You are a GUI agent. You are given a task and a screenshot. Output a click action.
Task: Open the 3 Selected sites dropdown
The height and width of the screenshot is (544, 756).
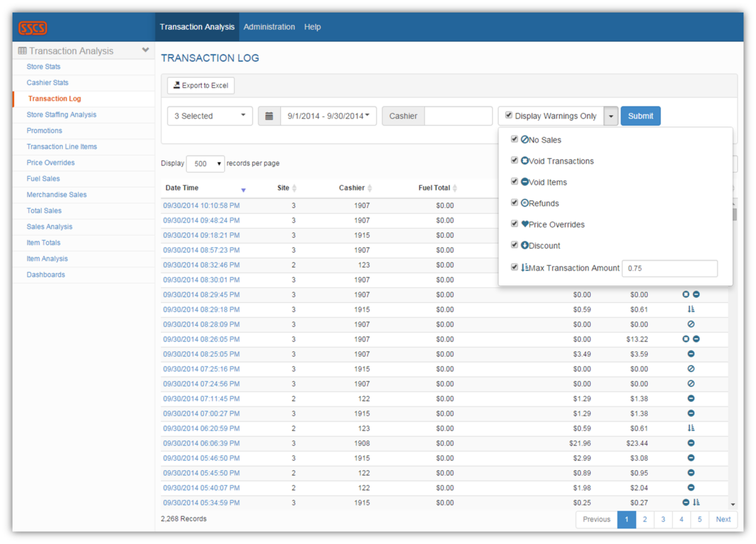tap(209, 115)
